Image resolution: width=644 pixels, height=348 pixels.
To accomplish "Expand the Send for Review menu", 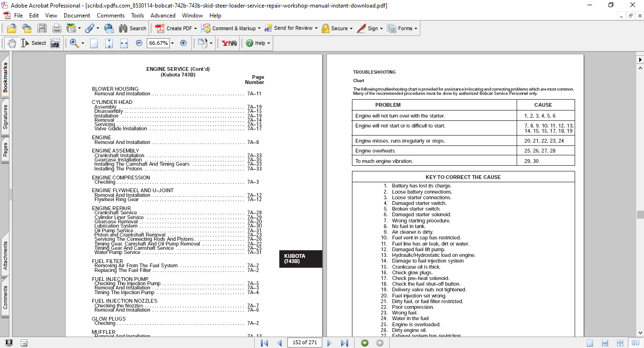I will click(316, 28).
